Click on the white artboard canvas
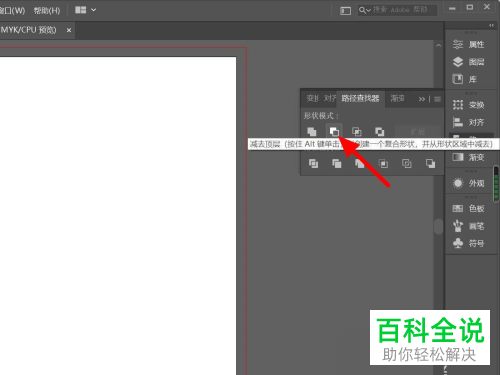 (x=118, y=216)
